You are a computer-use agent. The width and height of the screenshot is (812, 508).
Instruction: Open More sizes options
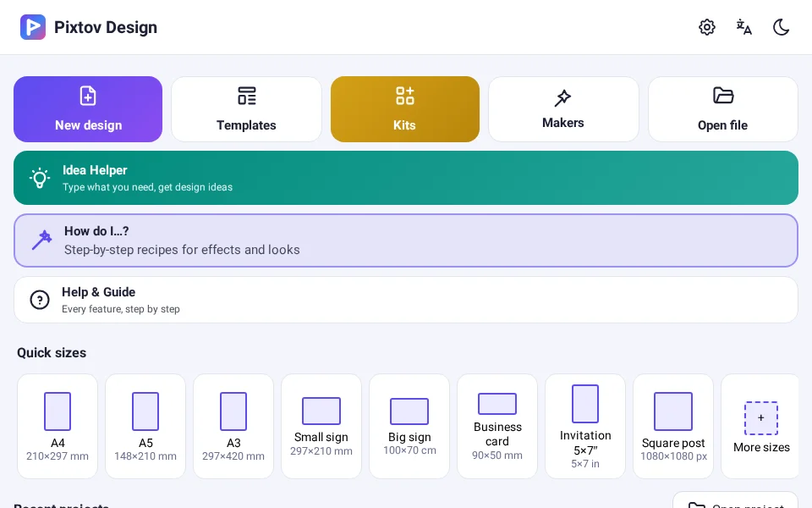(x=760, y=426)
